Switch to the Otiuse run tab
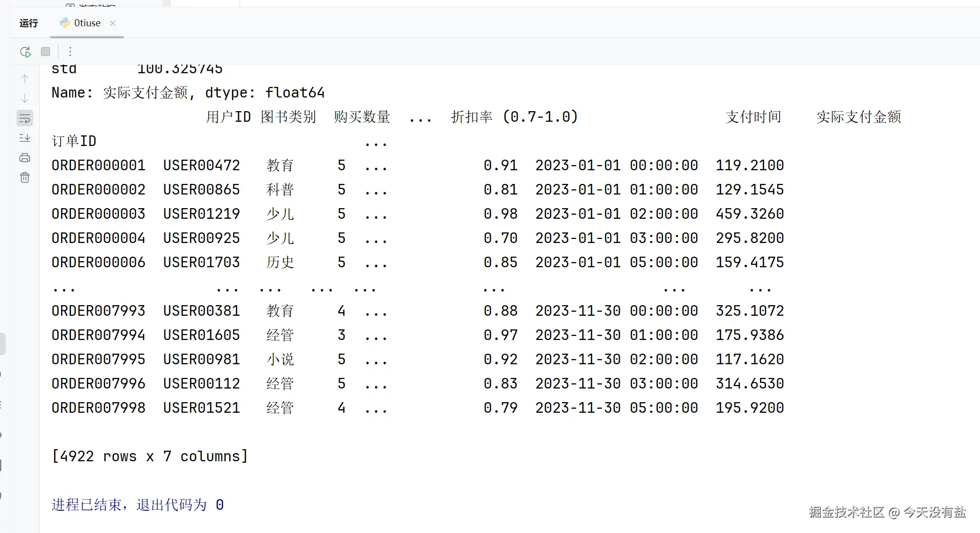Viewport: 980px width, 533px height. pos(87,23)
